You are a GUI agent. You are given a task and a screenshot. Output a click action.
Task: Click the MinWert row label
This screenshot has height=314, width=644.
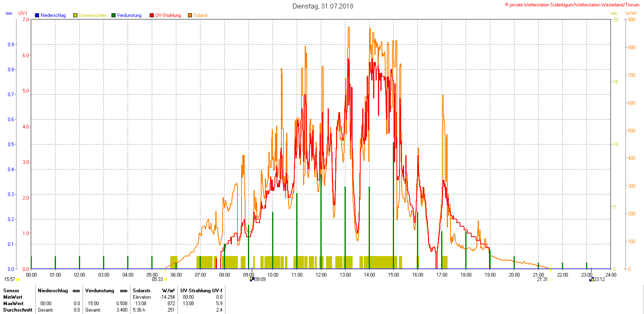(13, 297)
